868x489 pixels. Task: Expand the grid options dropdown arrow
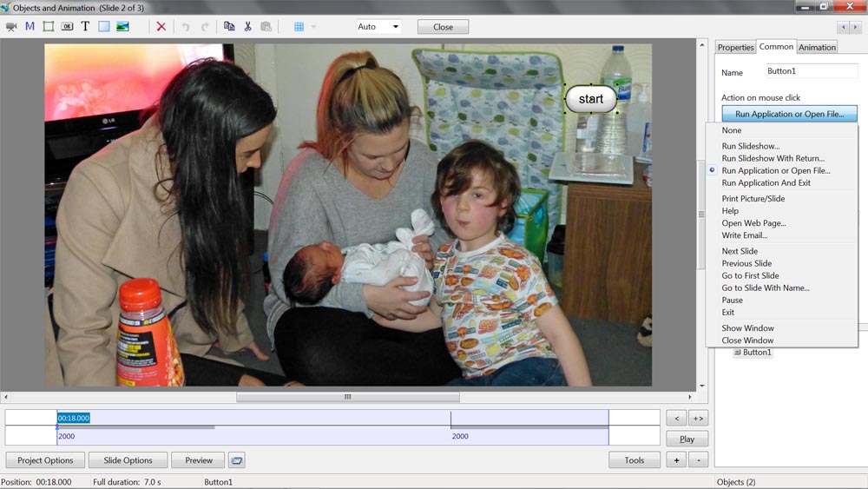(x=313, y=27)
